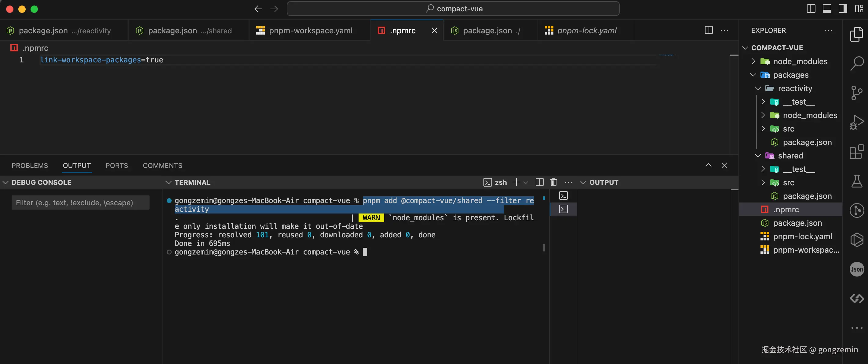Expand the root node_modules folder
Screen dimensions: 868x364
click(800, 61)
